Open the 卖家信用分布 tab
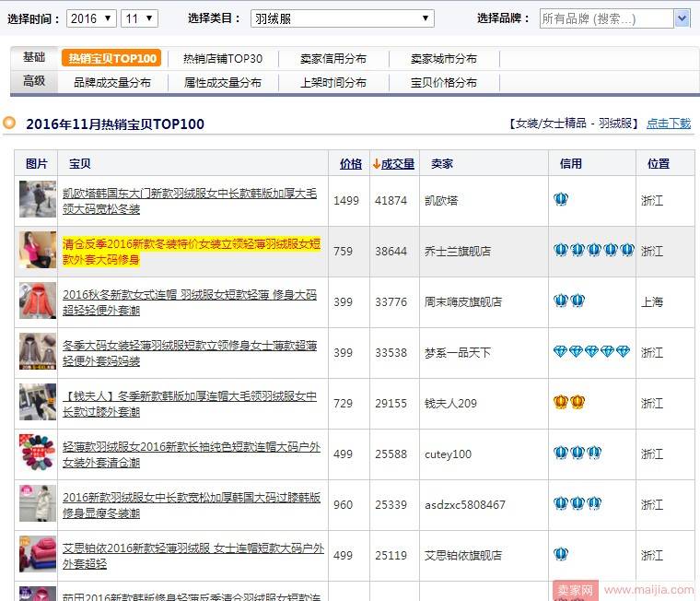 [333, 59]
